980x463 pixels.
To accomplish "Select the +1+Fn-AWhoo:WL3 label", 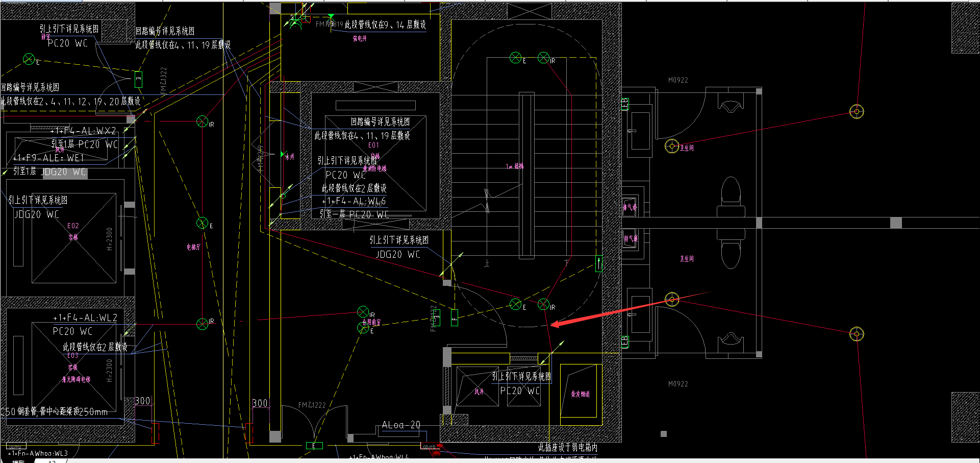I will click(x=38, y=453).
